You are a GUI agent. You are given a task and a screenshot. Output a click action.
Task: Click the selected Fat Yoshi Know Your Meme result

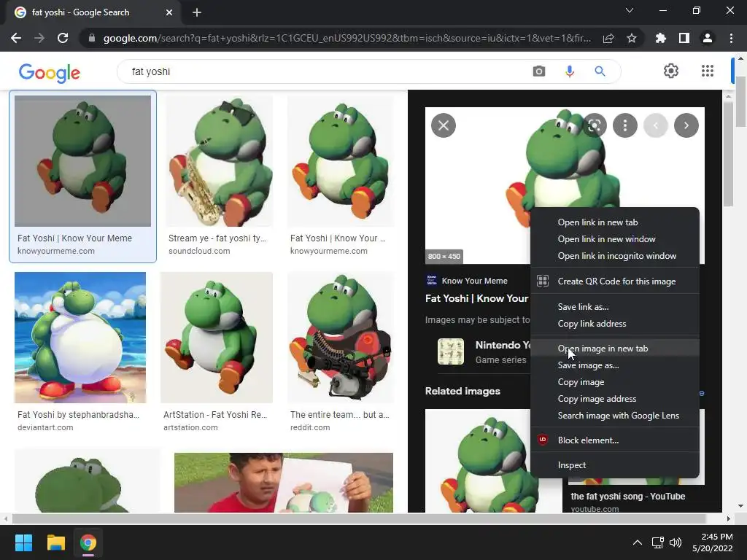[82, 176]
